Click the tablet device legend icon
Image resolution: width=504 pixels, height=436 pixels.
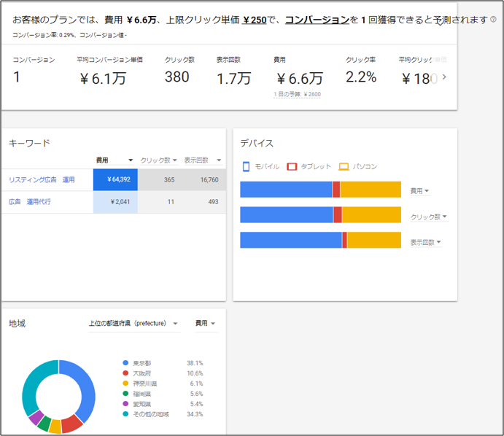tap(292, 166)
